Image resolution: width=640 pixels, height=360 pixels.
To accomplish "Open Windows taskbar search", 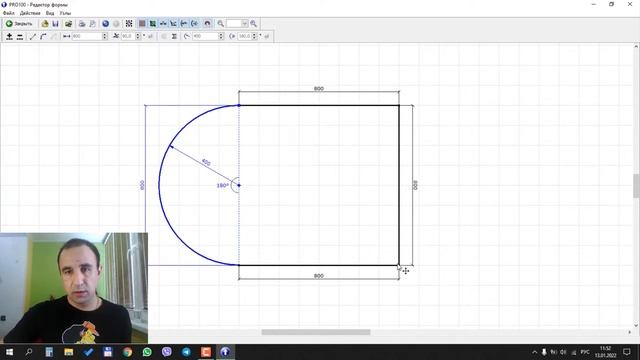I will [29, 352].
